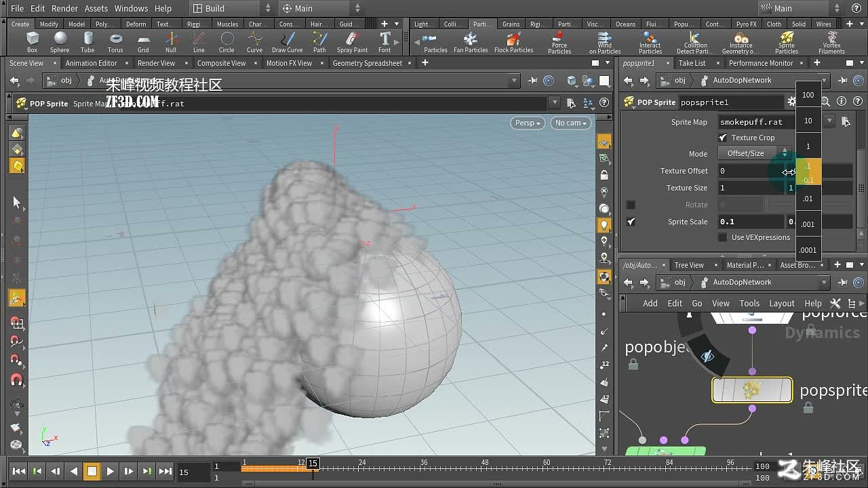The width and height of the screenshot is (868, 488).
Task: Toggle the Rotate enable checkbox
Action: [631, 205]
